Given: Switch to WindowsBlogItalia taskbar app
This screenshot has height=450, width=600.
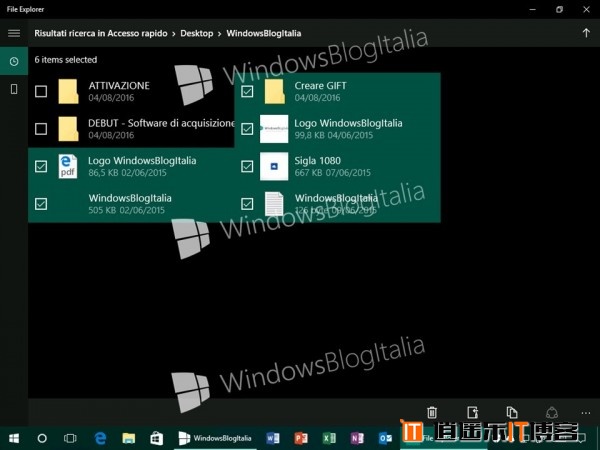Looking at the screenshot, I should click(x=215, y=438).
